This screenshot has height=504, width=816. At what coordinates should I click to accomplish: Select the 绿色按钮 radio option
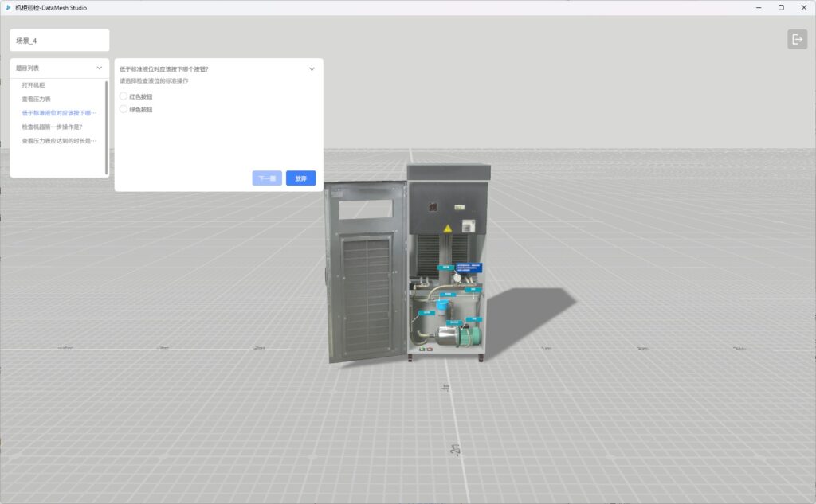coord(124,109)
